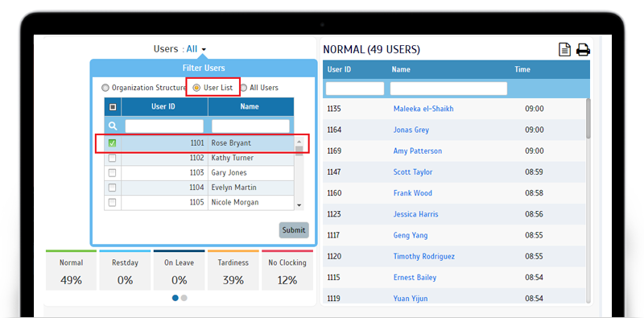Image resolution: width=644 pixels, height=318 pixels.
Task: Sort Normal list by Name header
Action: click(401, 69)
